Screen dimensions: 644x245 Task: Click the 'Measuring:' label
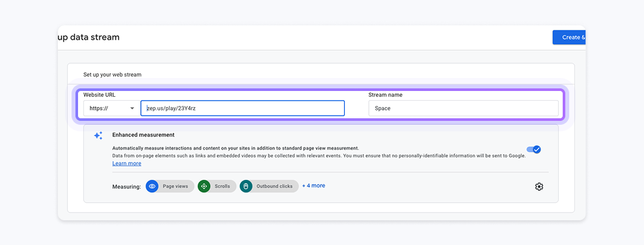tap(126, 187)
